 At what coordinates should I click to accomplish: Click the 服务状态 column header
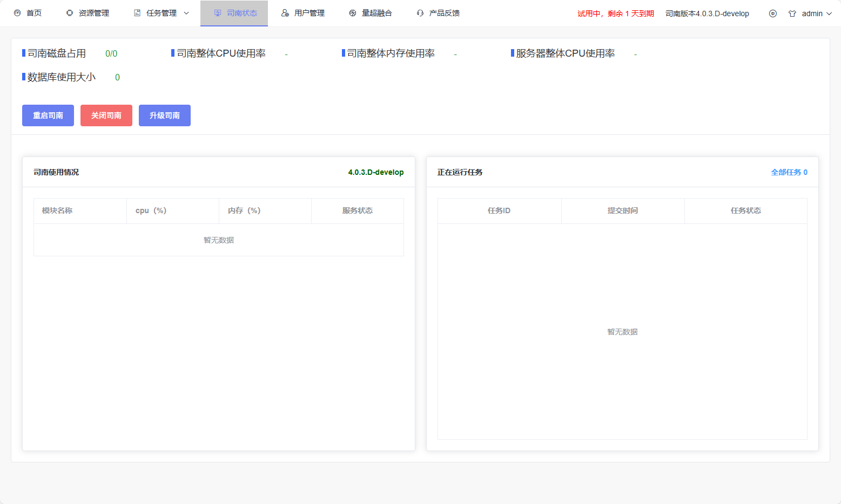357,210
